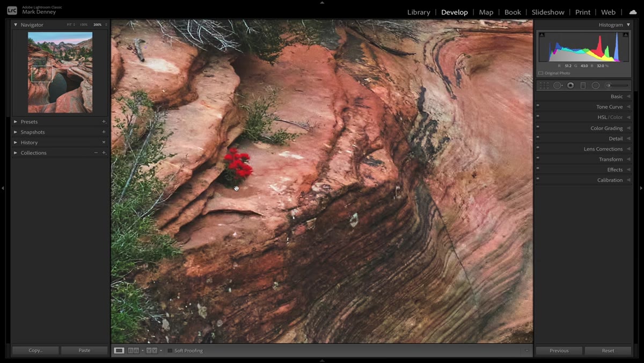The width and height of the screenshot is (644, 363).
Task: Collapse the Histogram panel
Action: pyautogui.click(x=628, y=25)
